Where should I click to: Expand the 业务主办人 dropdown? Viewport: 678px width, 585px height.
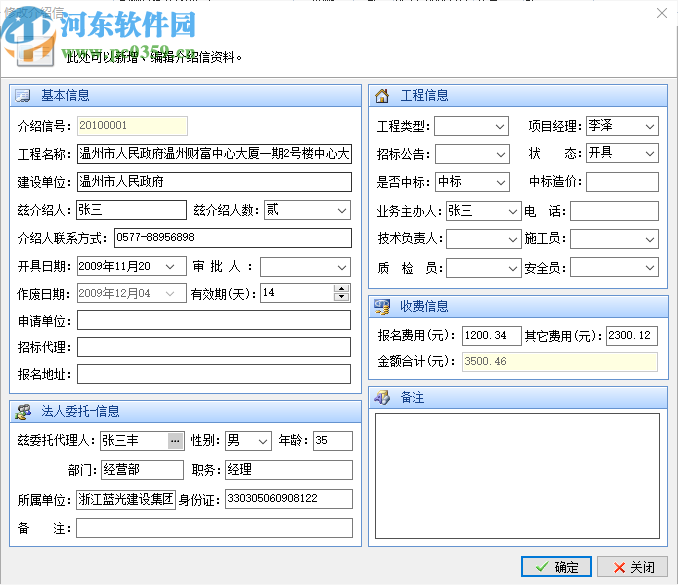pos(512,212)
